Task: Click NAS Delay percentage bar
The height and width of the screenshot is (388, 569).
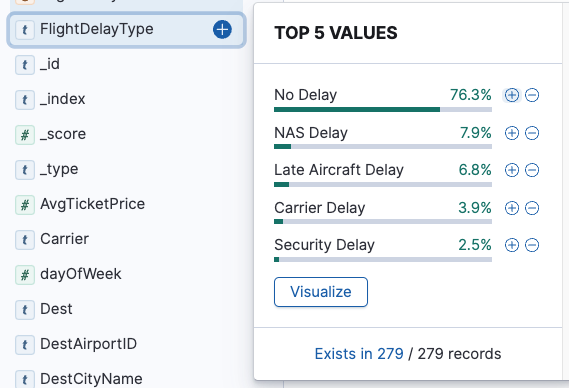Action: click(383, 147)
